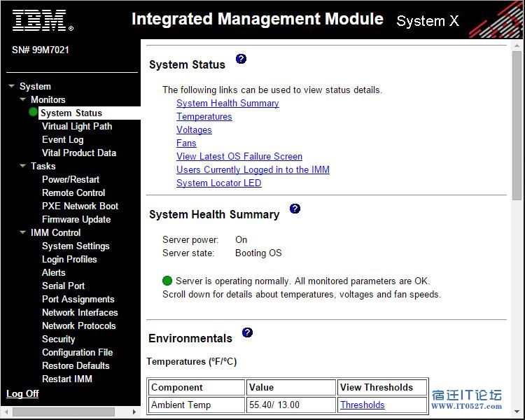Open Port Assignments page
Screen dimensions: 525x420
click(78, 299)
